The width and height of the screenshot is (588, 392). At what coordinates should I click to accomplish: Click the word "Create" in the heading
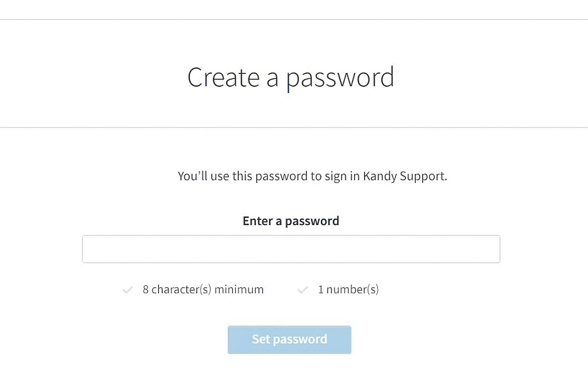click(224, 77)
